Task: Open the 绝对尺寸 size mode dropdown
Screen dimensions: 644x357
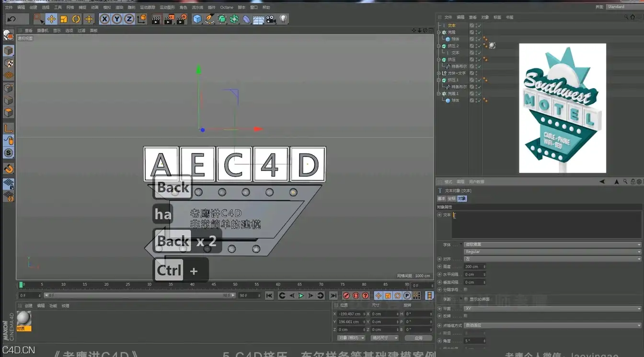Action: [x=384, y=338]
